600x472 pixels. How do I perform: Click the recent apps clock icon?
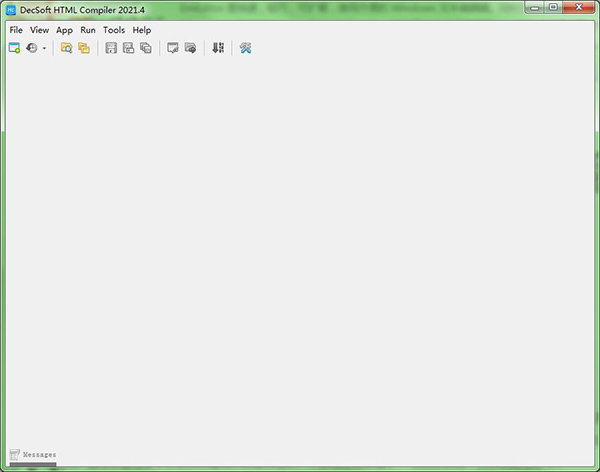(x=32, y=48)
